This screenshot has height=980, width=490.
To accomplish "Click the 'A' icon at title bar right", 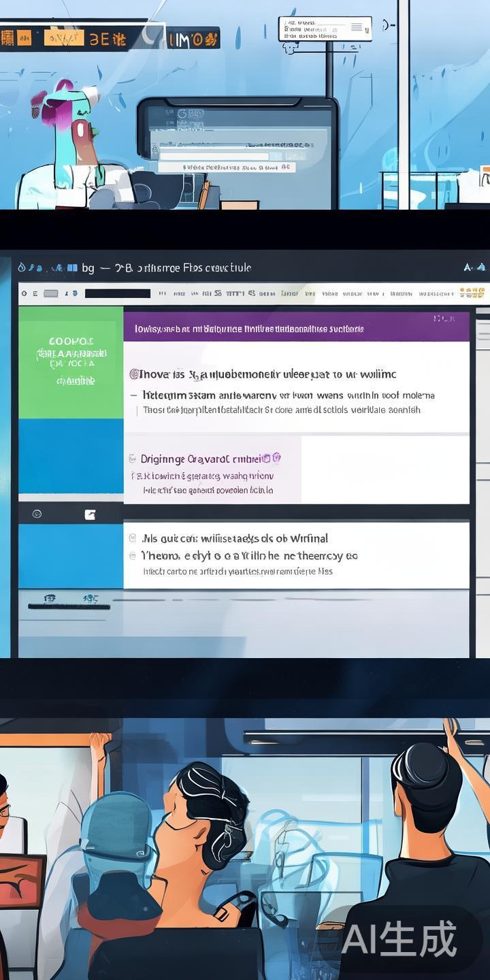I will (x=469, y=267).
